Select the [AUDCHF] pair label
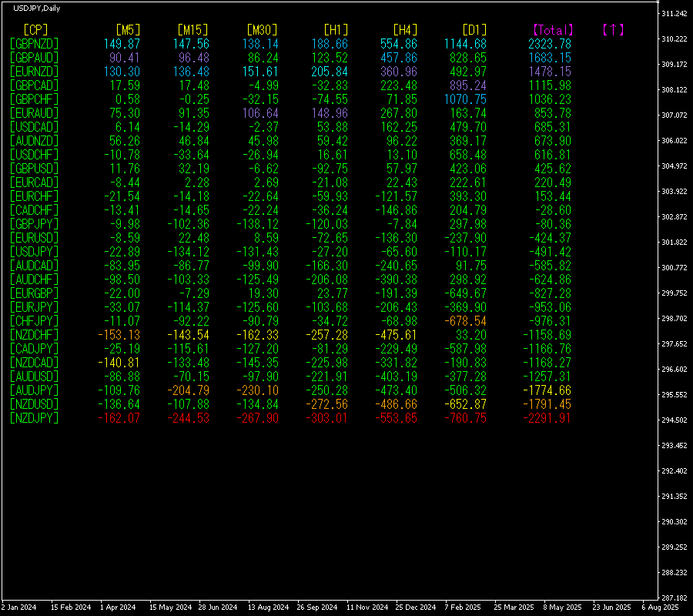Image resolution: width=693 pixels, height=616 pixels. click(35, 280)
